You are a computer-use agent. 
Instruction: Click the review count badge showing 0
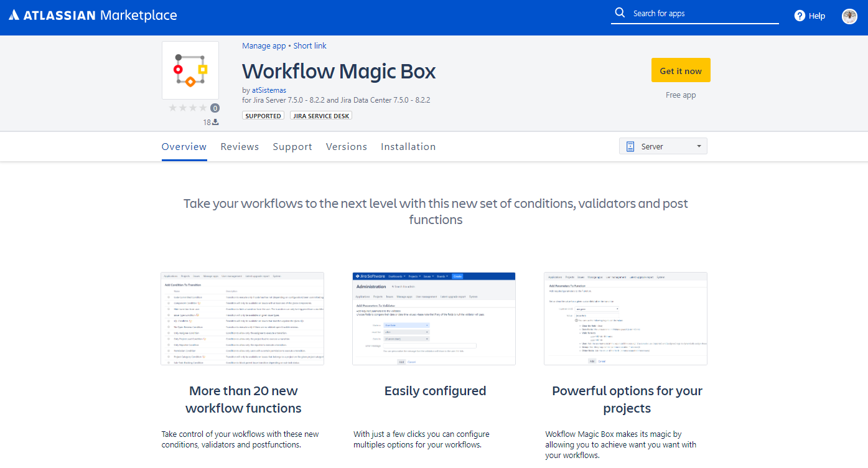point(215,108)
